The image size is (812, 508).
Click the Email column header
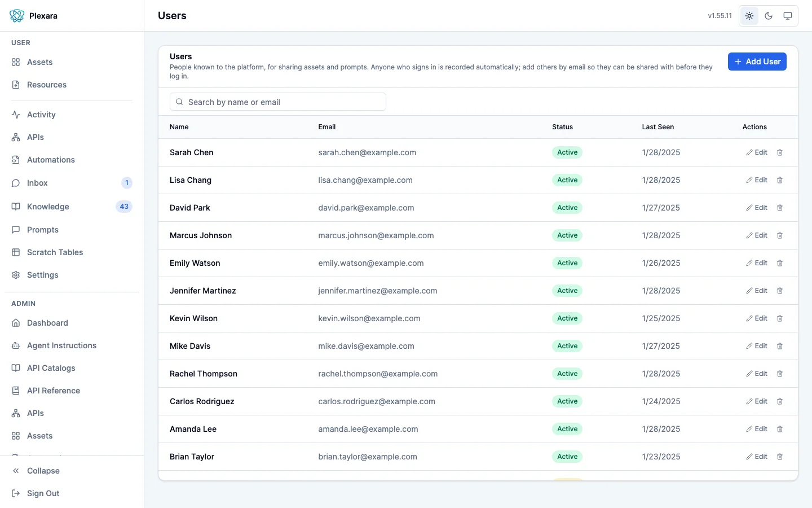(x=326, y=127)
